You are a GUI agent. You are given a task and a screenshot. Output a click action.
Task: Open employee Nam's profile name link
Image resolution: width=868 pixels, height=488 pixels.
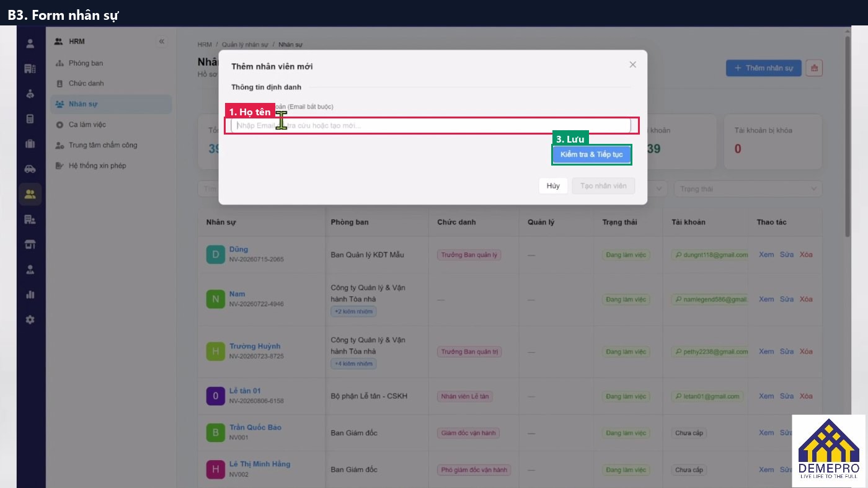coord(237,294)
